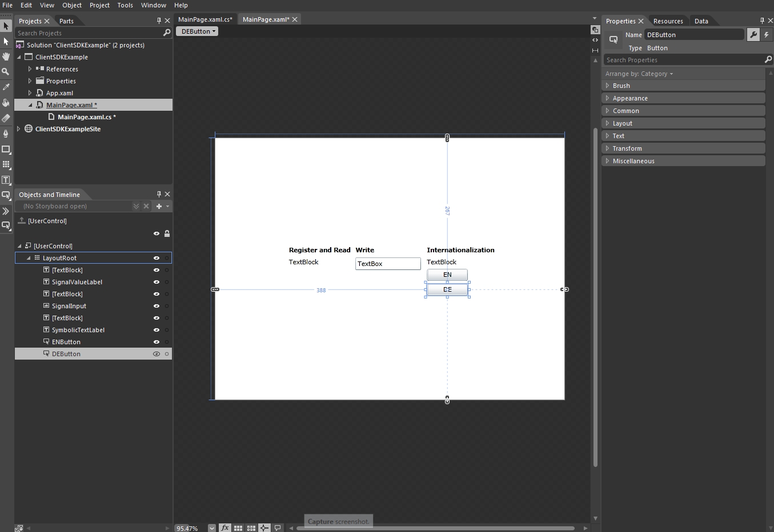Screen dimensions: 774x532
Task: Toggle visibility of SignalValueLabel
Action: (x=156, y=282)
